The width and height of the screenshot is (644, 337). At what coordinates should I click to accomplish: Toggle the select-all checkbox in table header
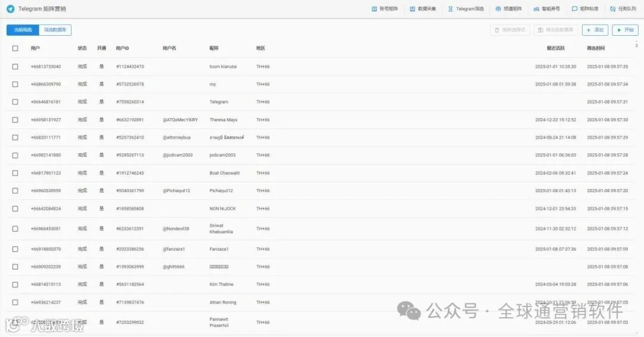15,48
